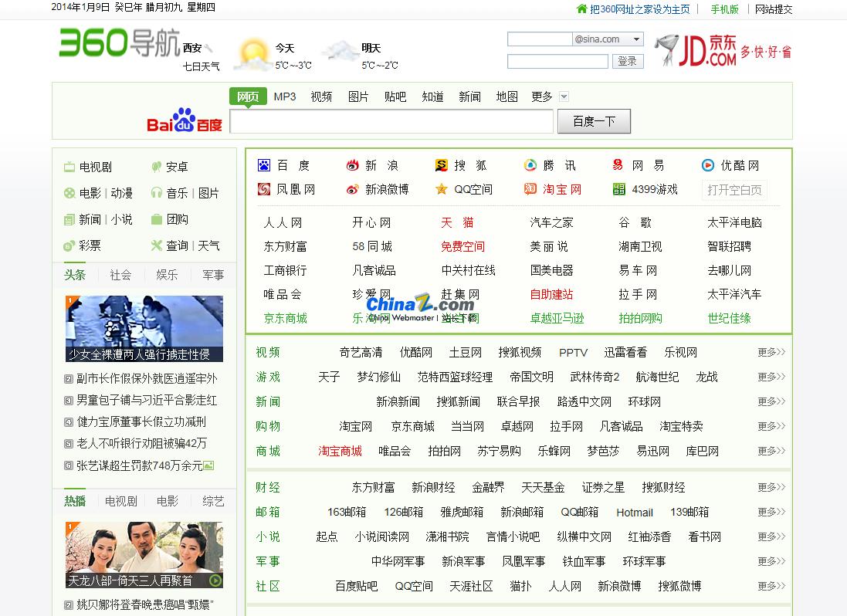847x616 pixels.
Task: Open the 淘宝商城 link in 商城 row
Action: (x=340, y=452)
